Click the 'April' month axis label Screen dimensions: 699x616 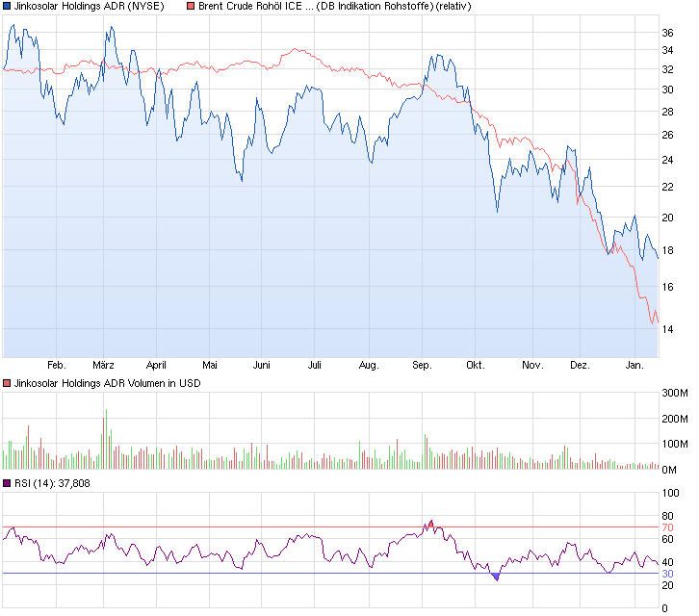click(x=156, y=365)
